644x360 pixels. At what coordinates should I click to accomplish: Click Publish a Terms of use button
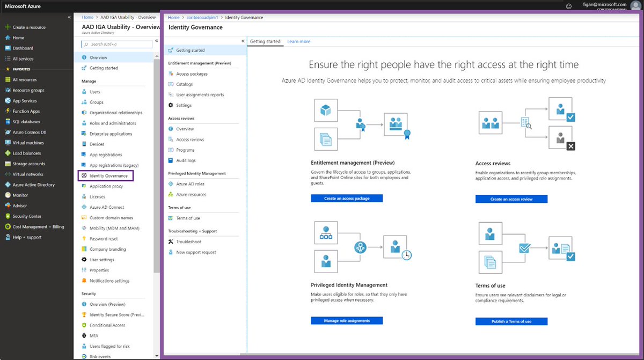click(511, 320)
